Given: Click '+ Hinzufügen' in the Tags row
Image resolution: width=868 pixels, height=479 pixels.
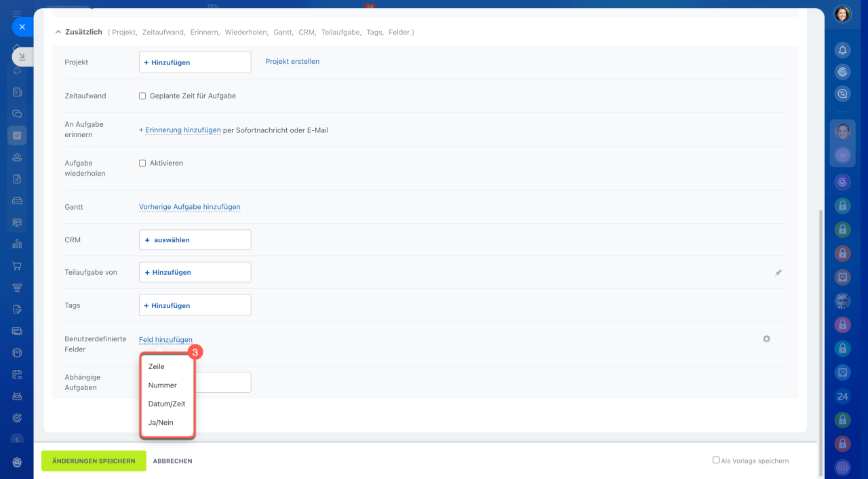Looking at the screenshot, I should pyautogui.click(x=195, y=305).
